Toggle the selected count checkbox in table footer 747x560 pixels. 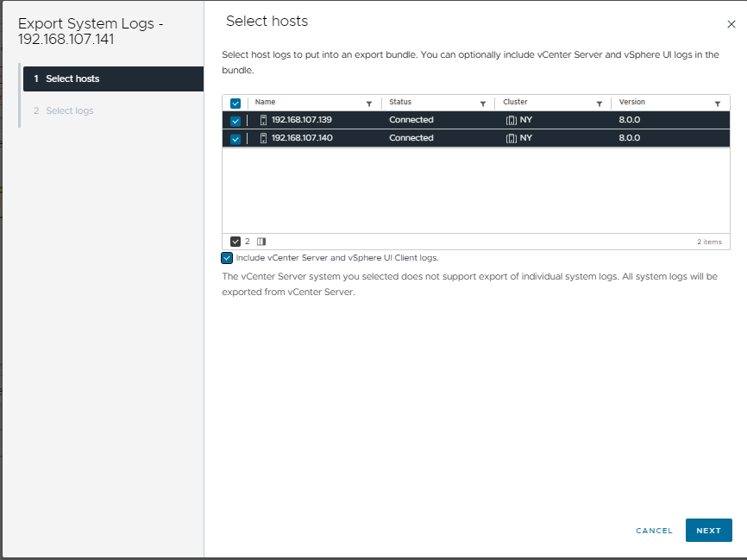click(235, 242)
